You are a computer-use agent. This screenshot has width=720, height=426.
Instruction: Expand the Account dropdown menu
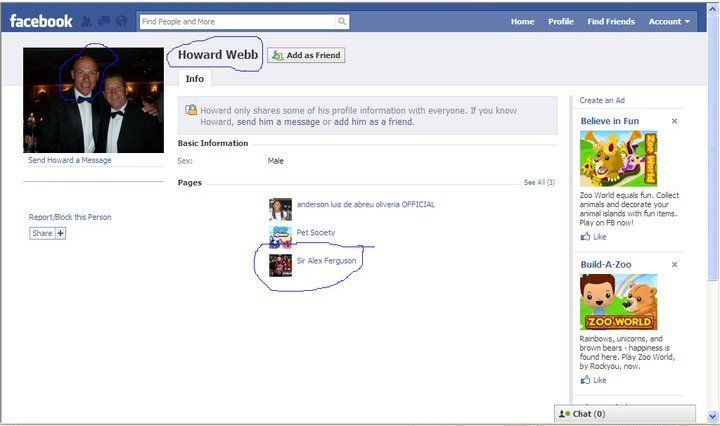669,21
